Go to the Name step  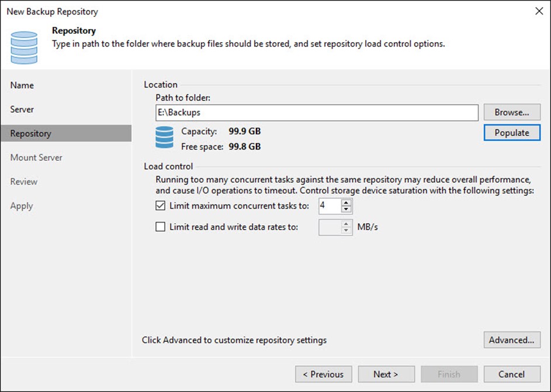22,85
